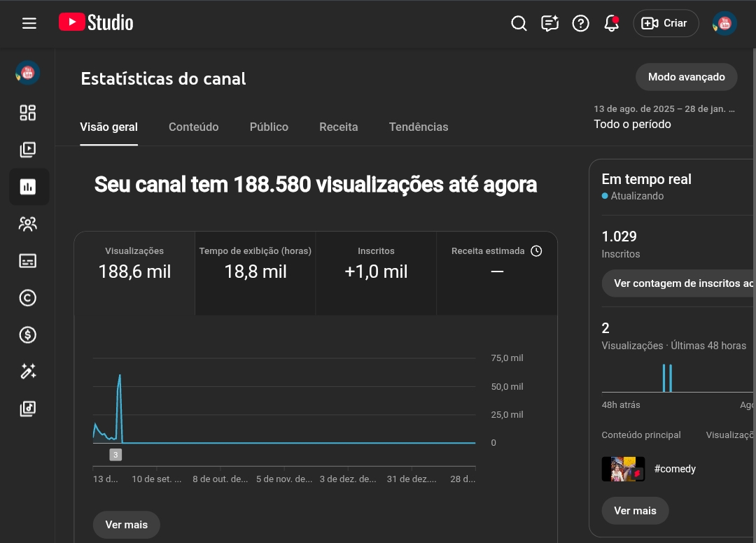Open the send feedback icon
This screenshot has height=543, width=756.
[x=549, y=23]
